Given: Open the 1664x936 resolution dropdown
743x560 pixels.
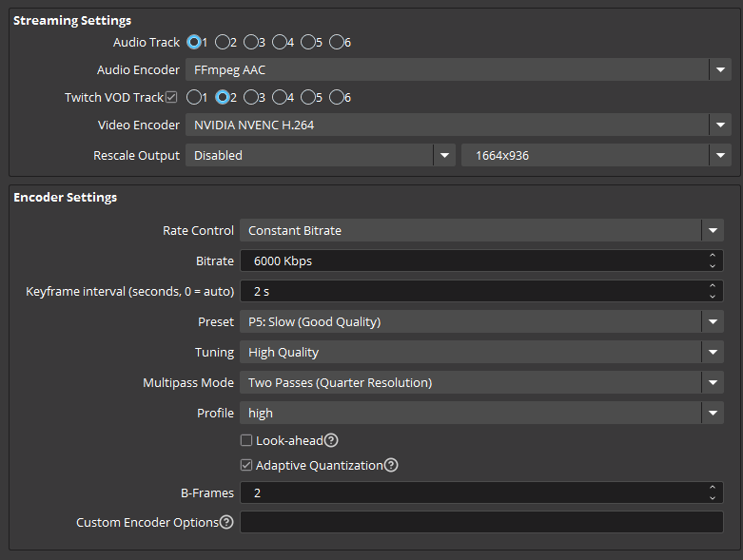Looking at the screenshot, I should point(596,155).
